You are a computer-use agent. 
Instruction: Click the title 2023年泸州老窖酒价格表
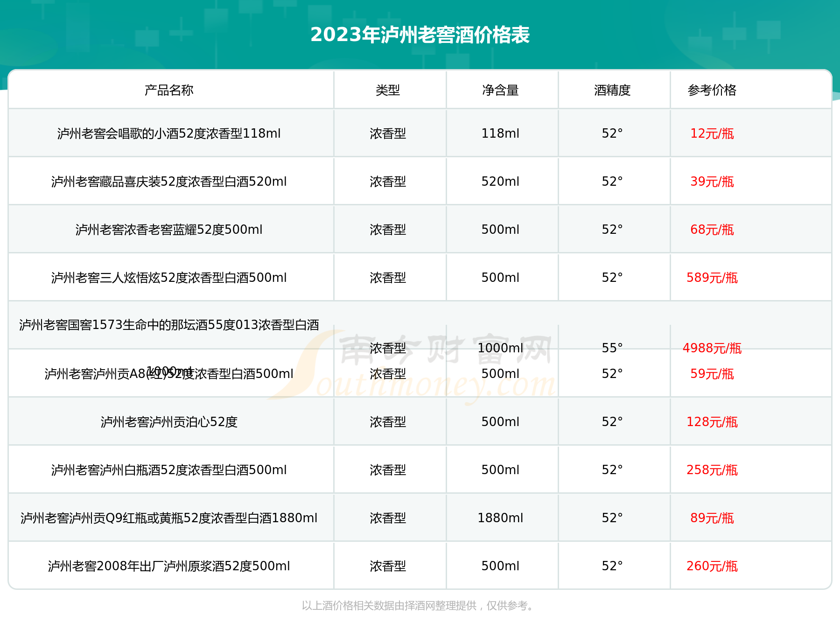click(420, 35)
